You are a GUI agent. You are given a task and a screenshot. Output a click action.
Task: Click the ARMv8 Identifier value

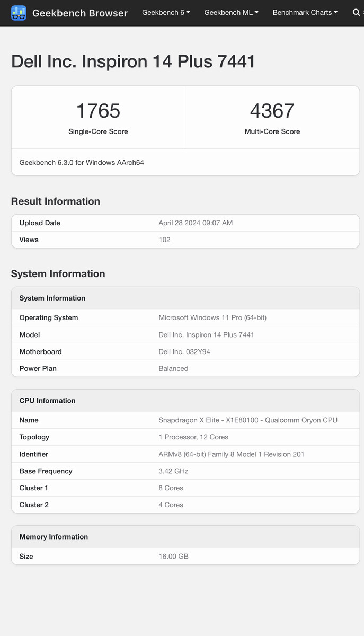click(231, 454)
